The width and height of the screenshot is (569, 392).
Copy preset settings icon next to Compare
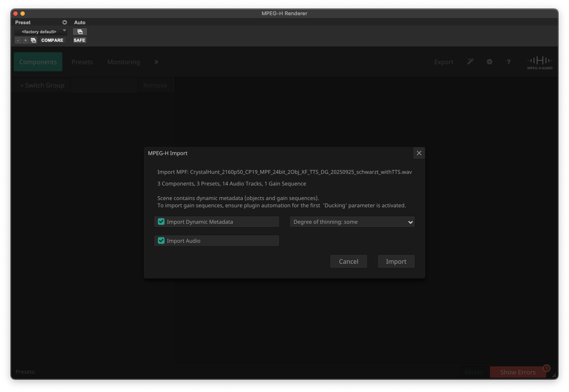coord(33,40)
